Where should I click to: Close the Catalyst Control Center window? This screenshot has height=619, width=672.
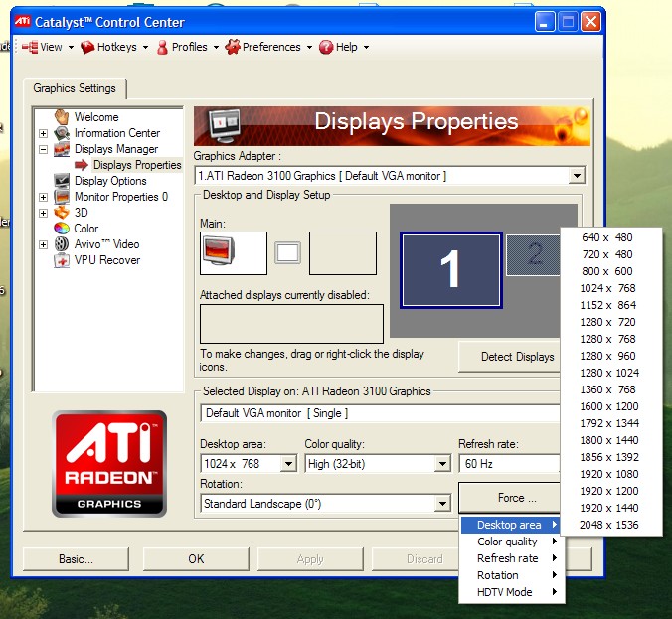[591, 22]
